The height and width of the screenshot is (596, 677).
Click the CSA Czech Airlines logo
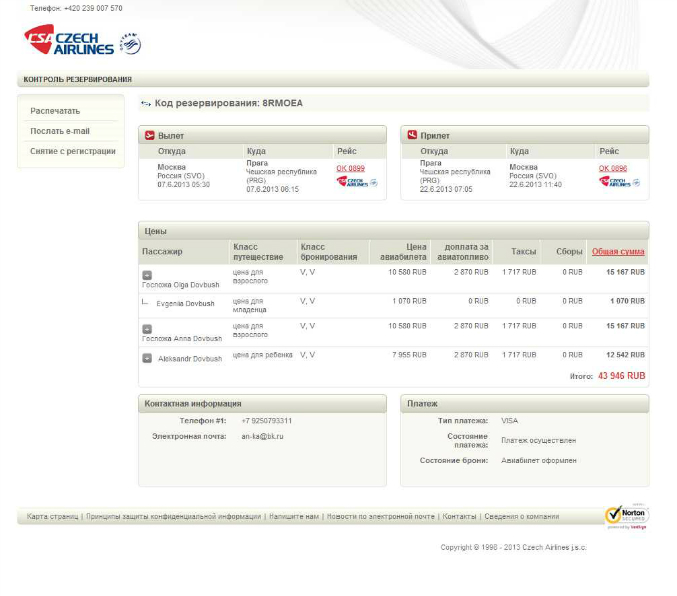(70, 40)
